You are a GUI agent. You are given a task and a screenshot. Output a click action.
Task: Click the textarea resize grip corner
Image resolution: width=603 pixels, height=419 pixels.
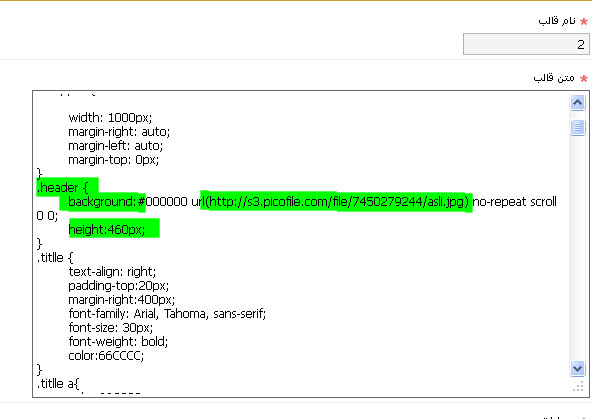pos(578,386)
